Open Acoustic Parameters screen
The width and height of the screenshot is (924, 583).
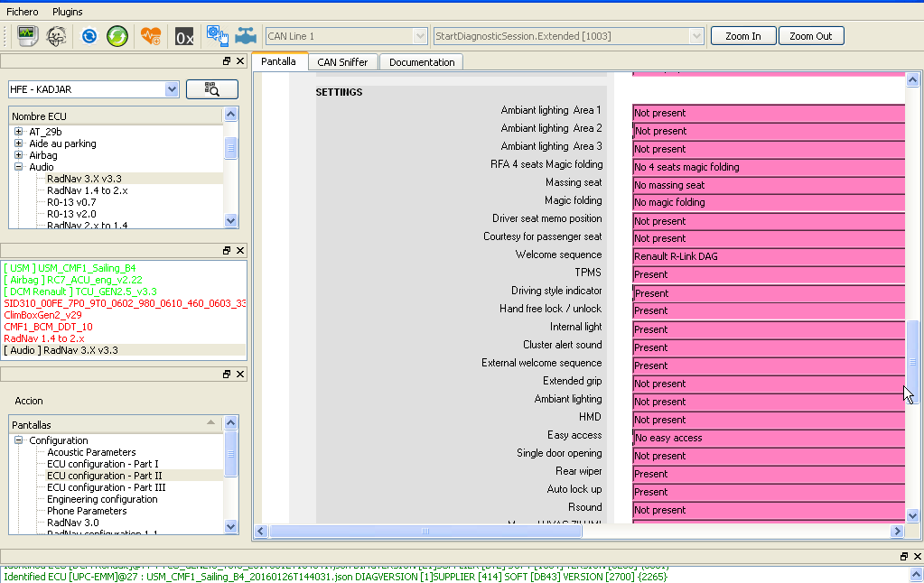pos(91,452)
